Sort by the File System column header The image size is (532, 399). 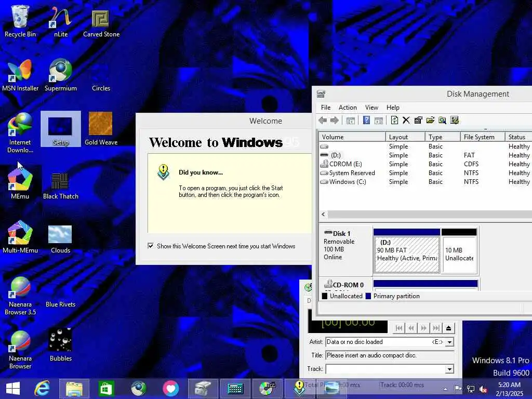(x=483, y=137)
